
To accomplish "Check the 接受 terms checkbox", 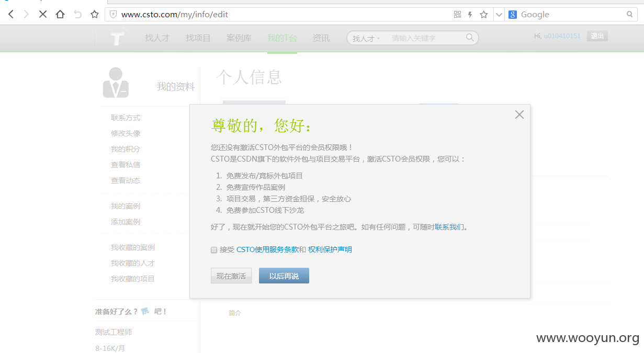I will [214, 250].
